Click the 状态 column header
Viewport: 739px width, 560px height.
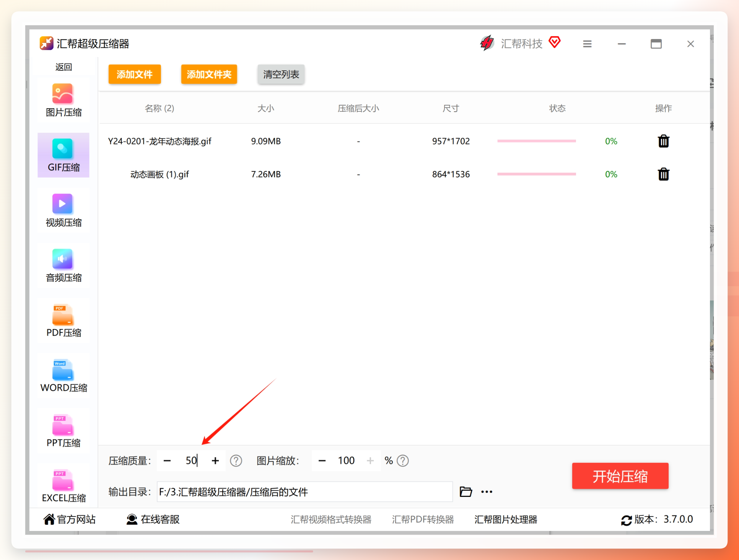(557, 108)
